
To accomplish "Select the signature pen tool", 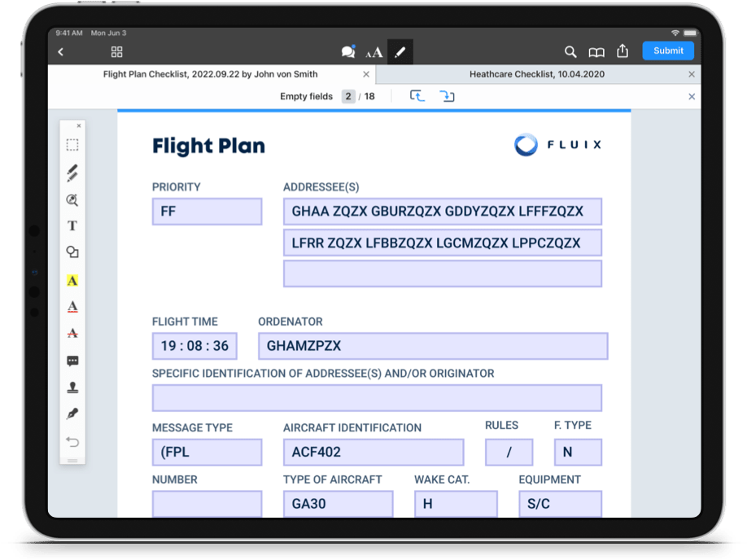I will pyautogui.click(x=72, y=414).
